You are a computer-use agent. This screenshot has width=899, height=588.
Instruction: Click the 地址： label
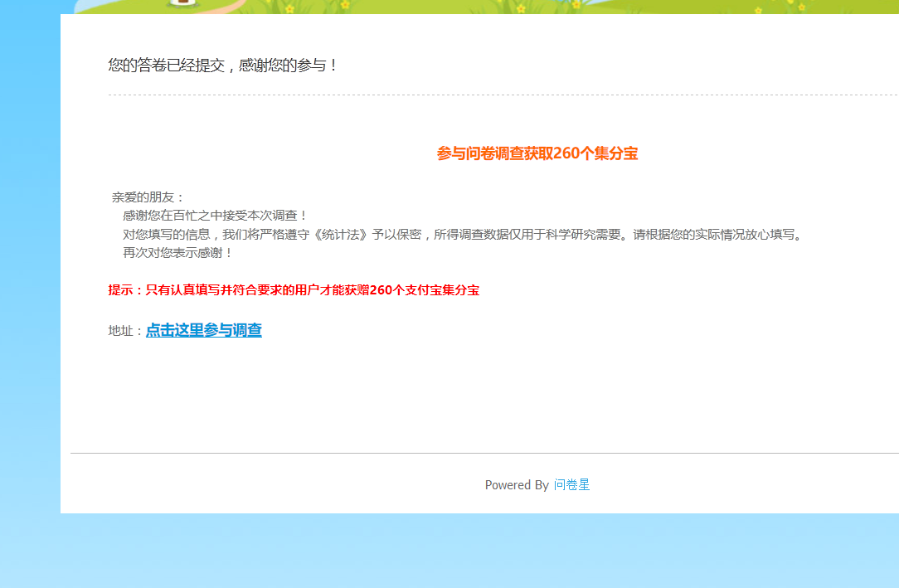(x=125, y=331)
